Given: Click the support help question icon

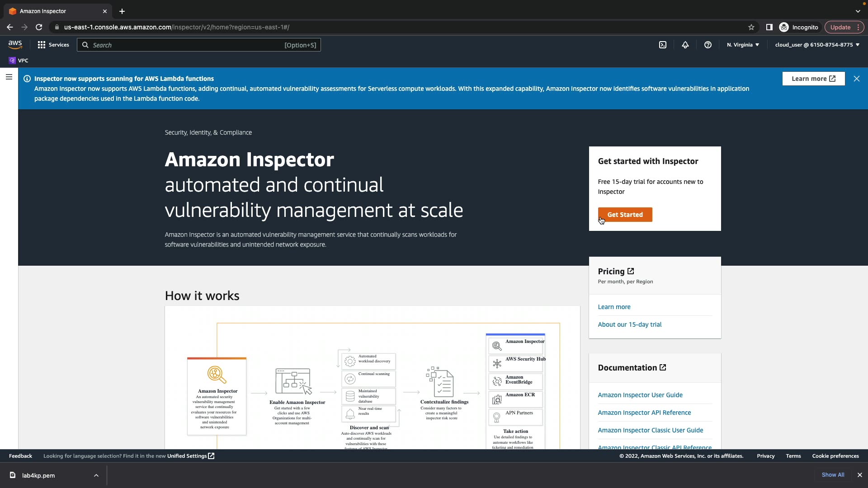Looking at the screenshot, I should point(708,45).
